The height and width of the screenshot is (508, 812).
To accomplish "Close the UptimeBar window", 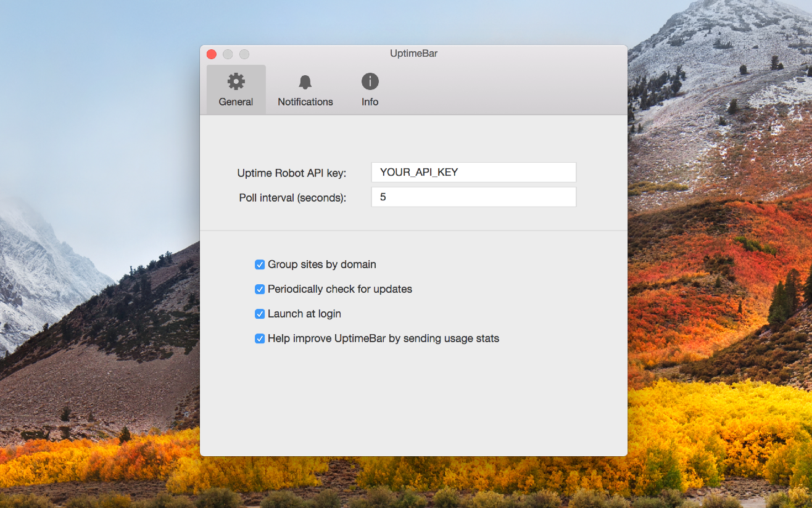I will 212,54.
